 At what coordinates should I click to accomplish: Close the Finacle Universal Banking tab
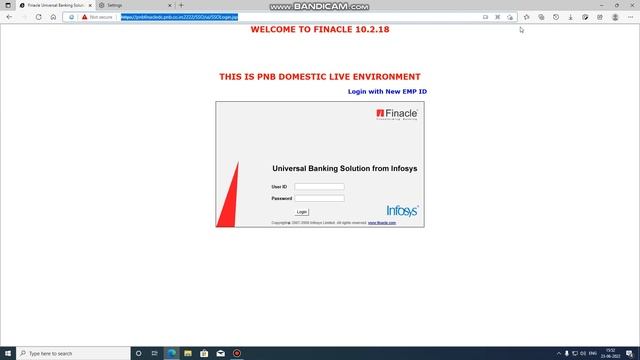[90, 5]
